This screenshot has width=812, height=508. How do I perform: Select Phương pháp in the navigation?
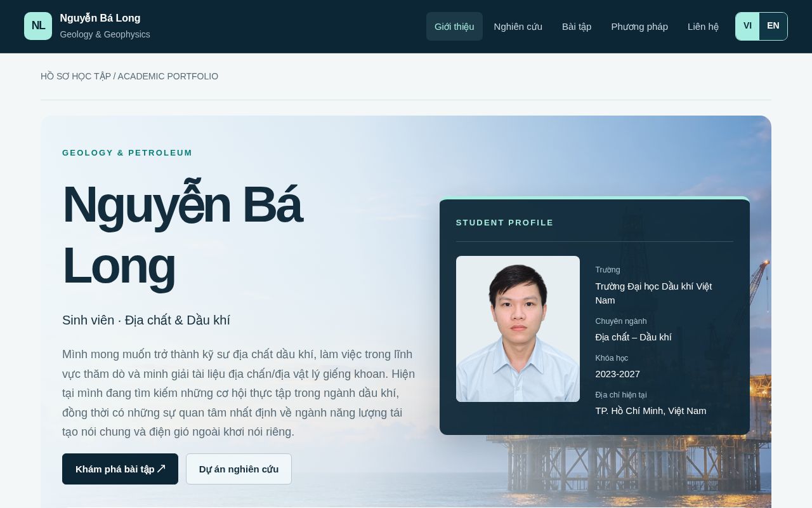pos(639,26)
